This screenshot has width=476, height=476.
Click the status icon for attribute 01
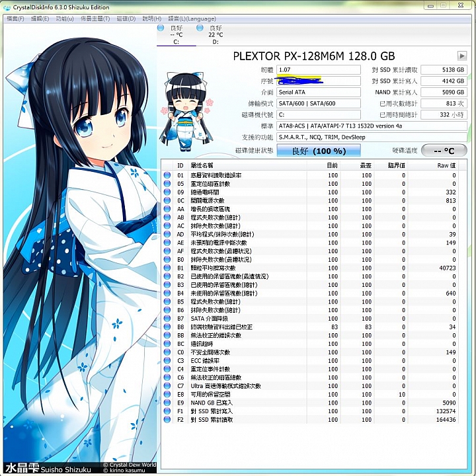click(167, 175)
